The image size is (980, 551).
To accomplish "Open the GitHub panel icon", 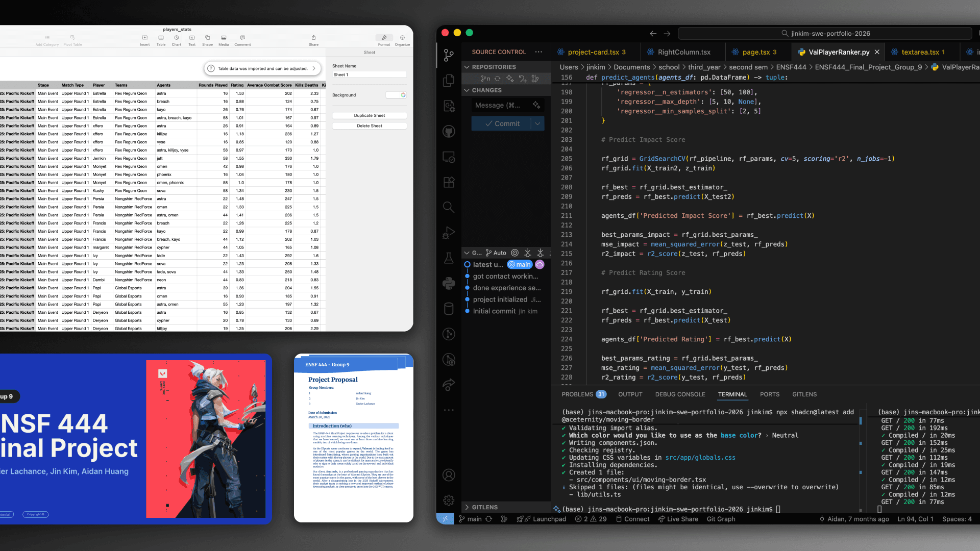I will click(449, 132).
